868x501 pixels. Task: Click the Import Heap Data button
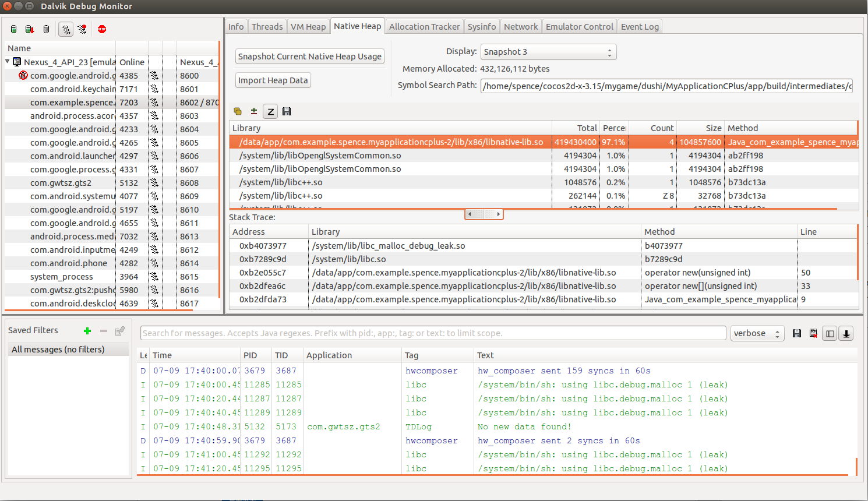[x=273, y=80]
